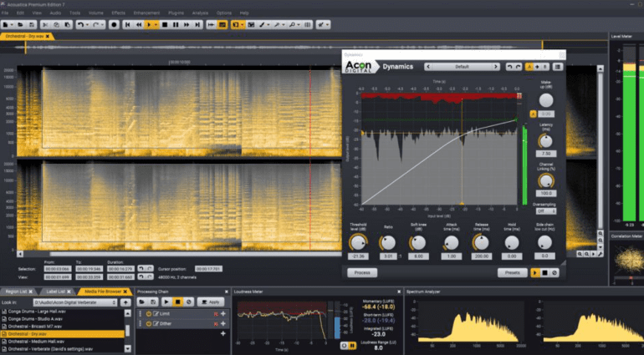Open the Effects menu

pos(118,13)
